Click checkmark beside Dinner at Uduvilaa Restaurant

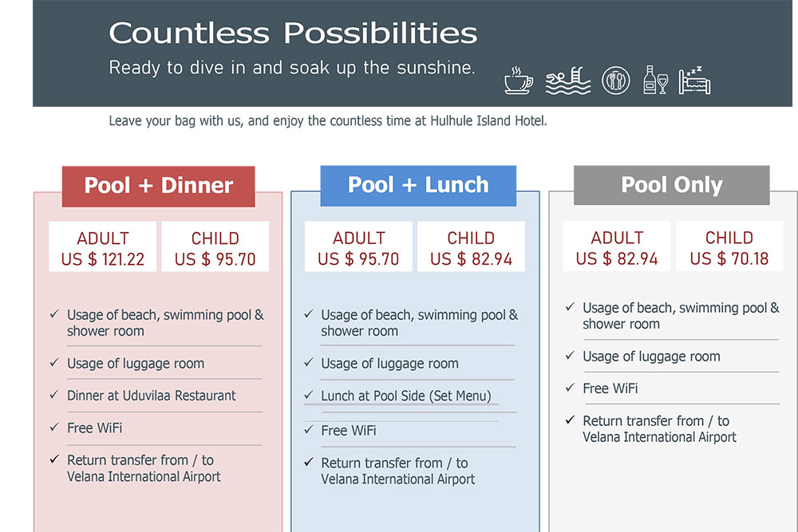pos(54,395)
